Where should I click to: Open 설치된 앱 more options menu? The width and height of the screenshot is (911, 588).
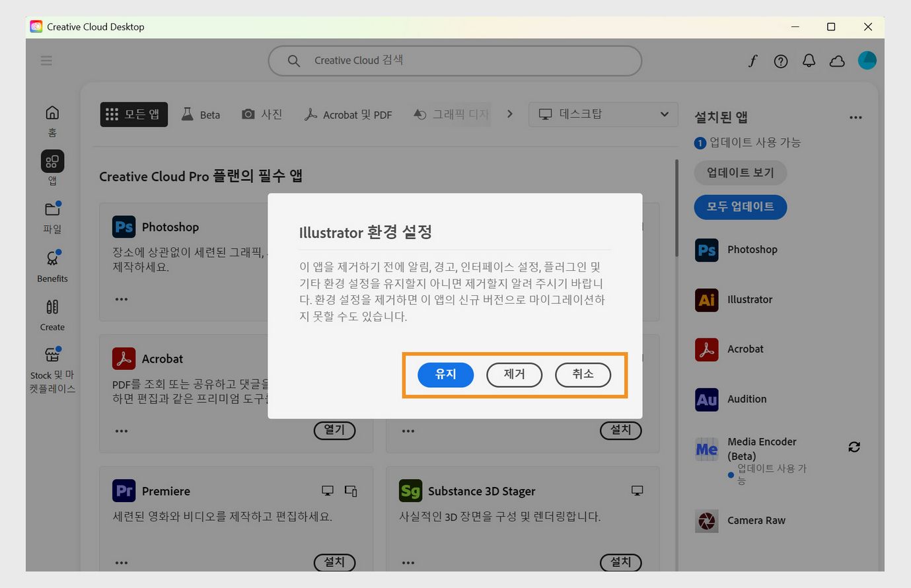click(856, 118)
